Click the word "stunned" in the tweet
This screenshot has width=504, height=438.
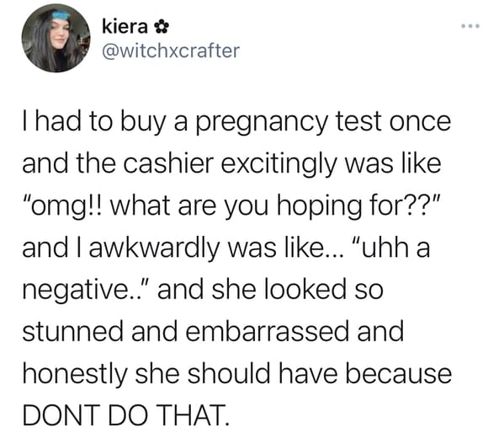[x=72, y=332]
